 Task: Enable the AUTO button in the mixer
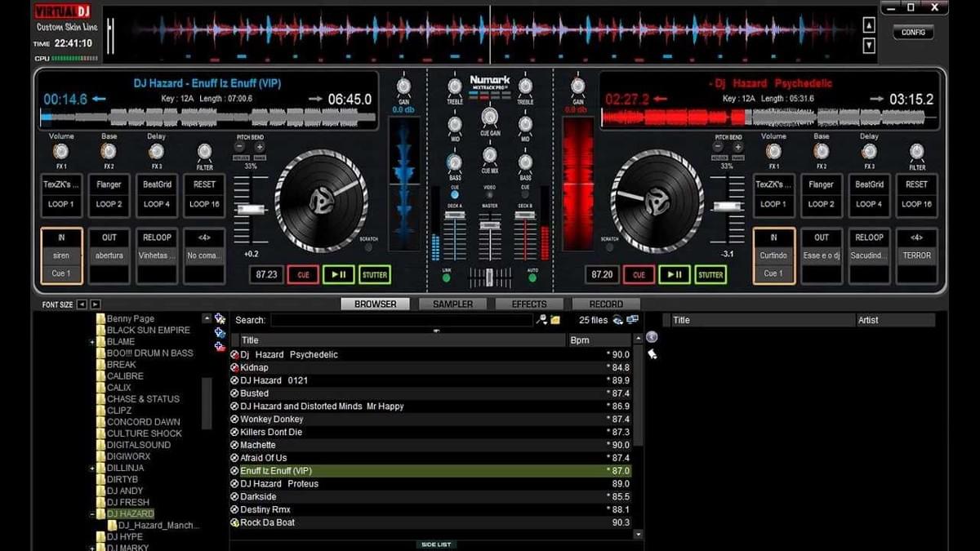tap(532, 278)
